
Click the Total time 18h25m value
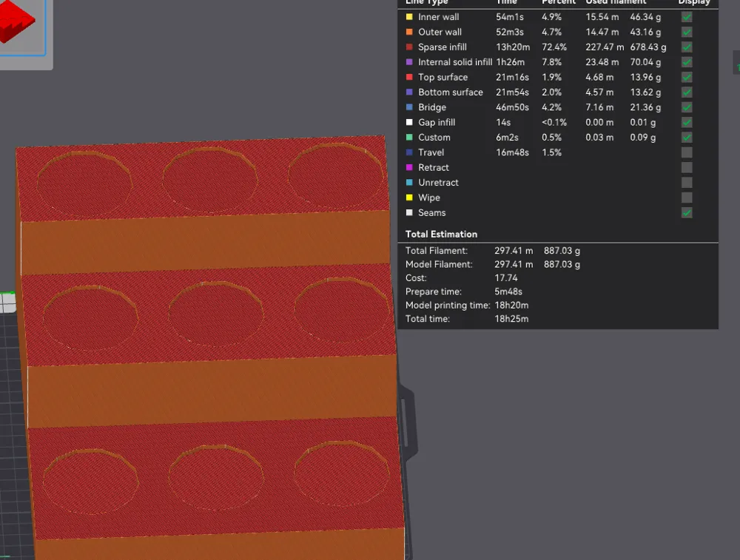pyautogui.click(x=511, y=319)
